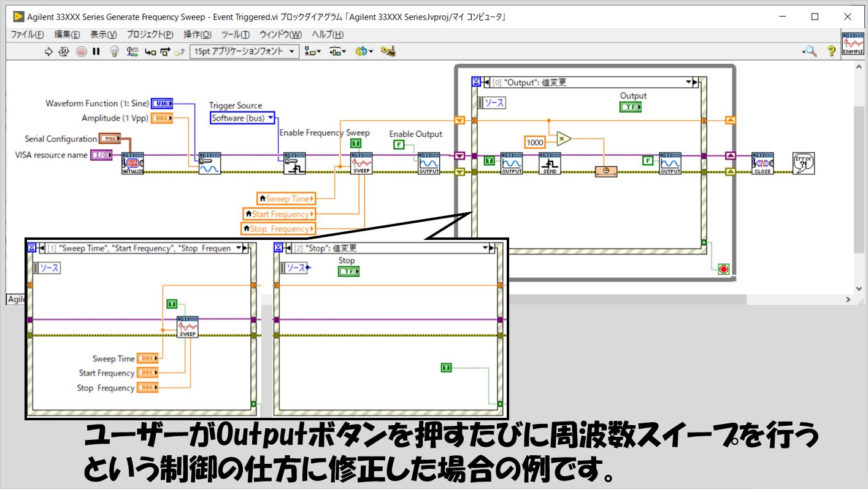Select the first OUTPUT subVI inside event case
868x489 pixels.
click(512, 164)
